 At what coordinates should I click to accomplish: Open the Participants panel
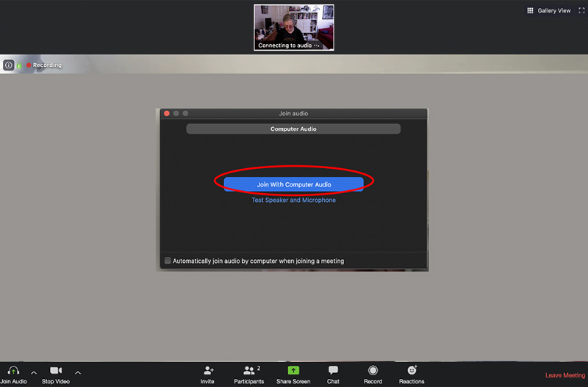pos(248,375)
